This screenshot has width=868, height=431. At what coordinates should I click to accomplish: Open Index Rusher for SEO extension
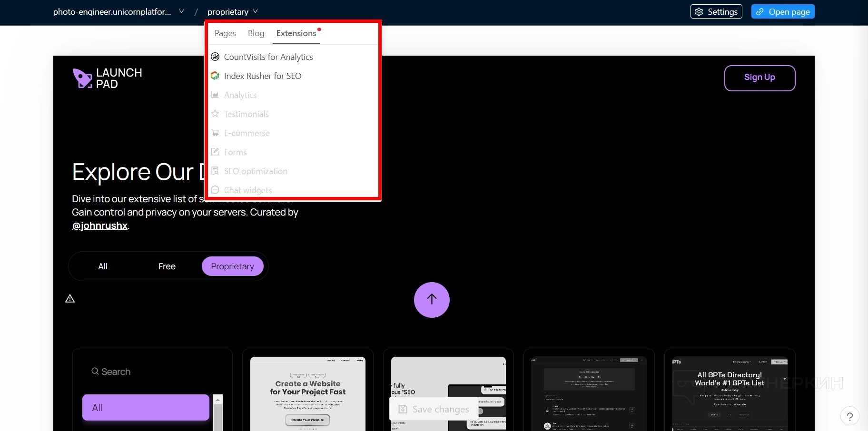pyautogui.click(x=262, y=76)
